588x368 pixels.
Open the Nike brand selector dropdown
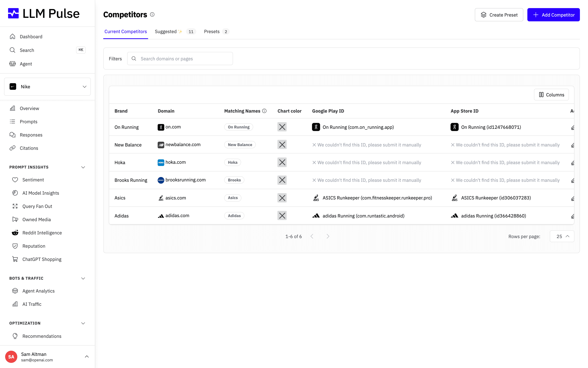(47, 87)
